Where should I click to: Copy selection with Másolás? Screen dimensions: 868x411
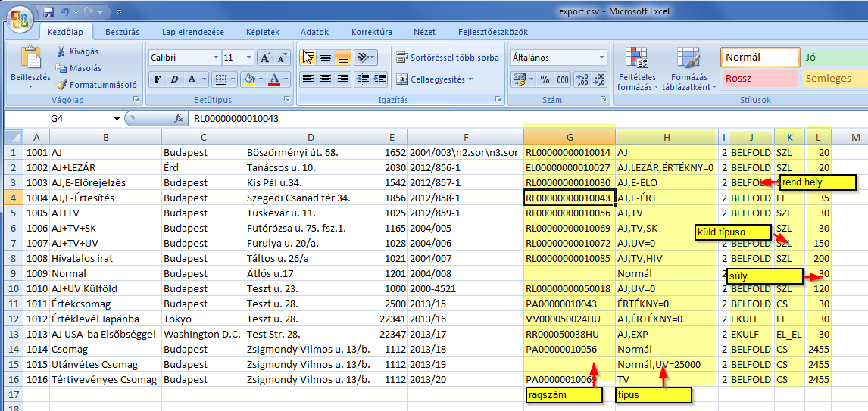point(78,68)
